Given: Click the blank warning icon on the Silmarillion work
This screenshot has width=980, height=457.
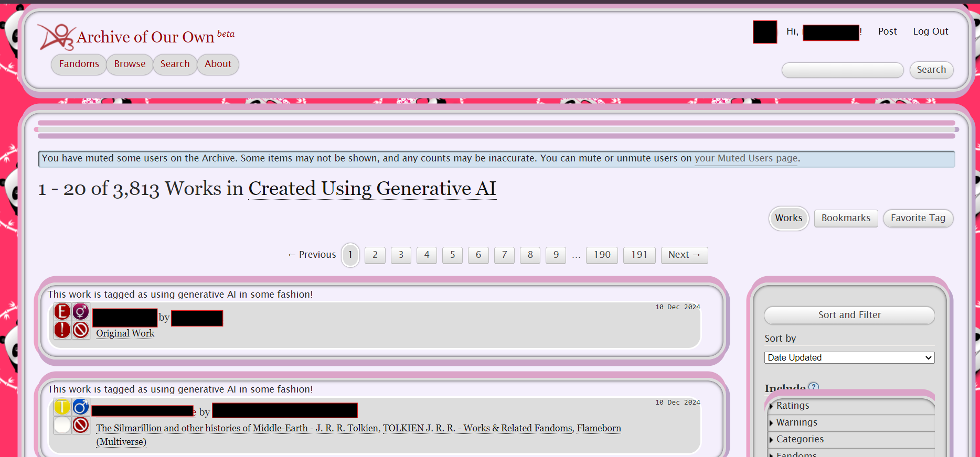Looking at the screenshot, I should (x=62, y=425).
